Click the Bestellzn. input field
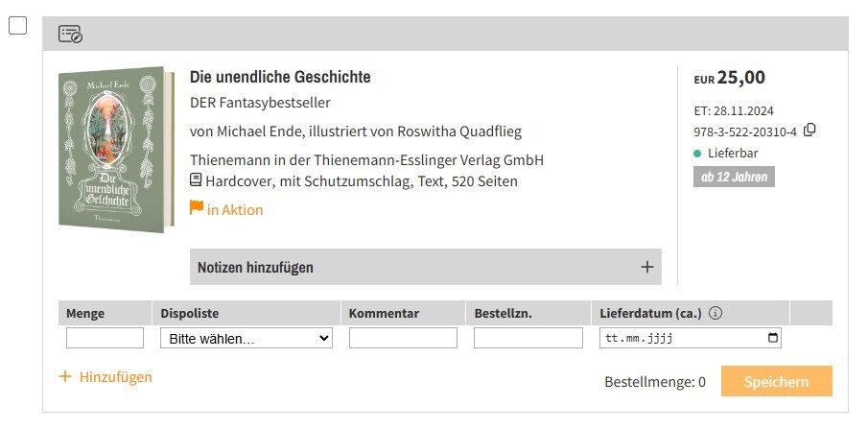 click(x=528, y=338)
